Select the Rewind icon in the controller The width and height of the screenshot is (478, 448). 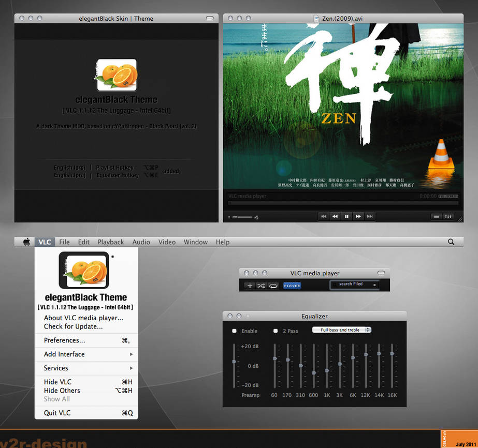(335, 216)
